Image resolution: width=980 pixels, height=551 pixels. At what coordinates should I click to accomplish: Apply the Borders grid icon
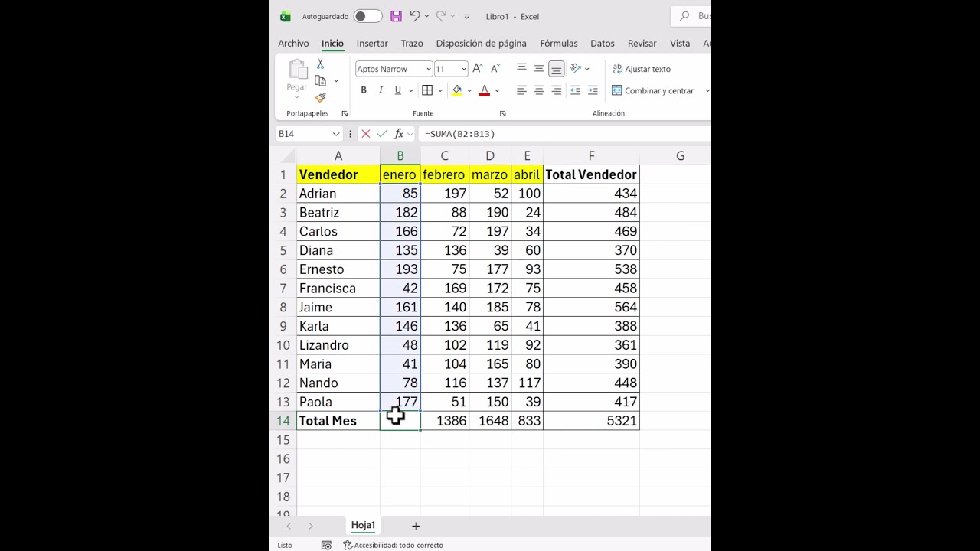427,90
